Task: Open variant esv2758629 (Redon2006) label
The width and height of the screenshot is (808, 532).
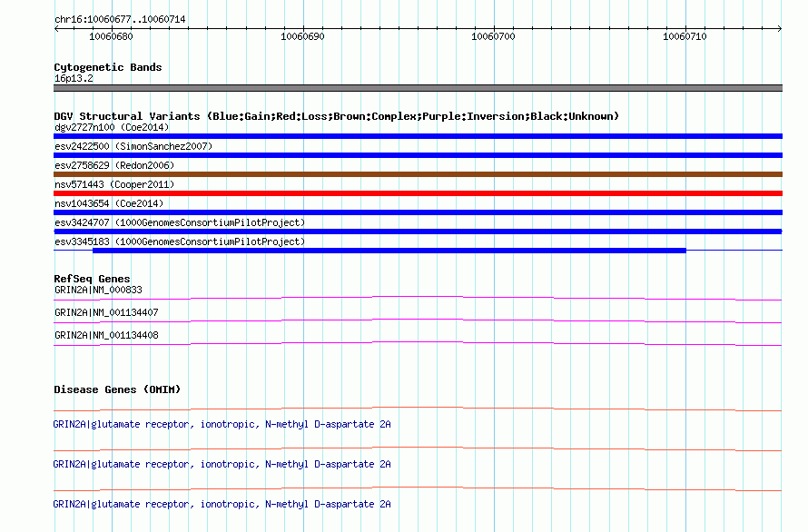Action: pos(114,165)
